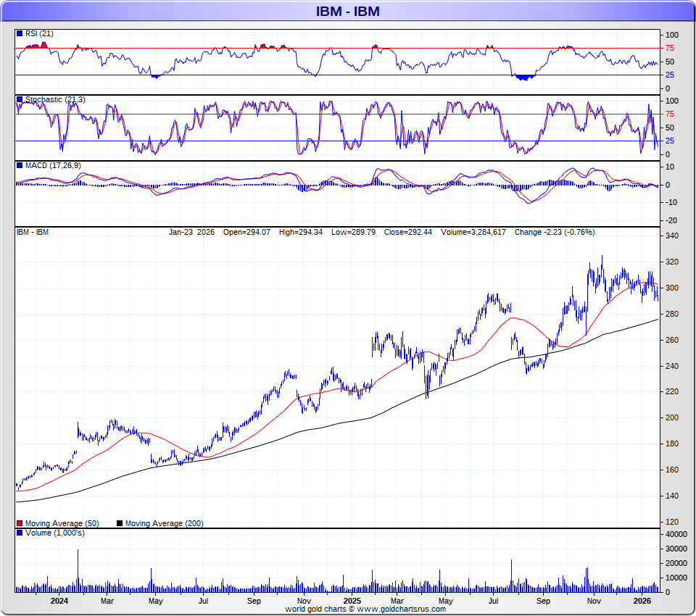Click the 'Moving Average (200)' legend text
This screenshot has width=696, height=616.
tap(165, 523)
